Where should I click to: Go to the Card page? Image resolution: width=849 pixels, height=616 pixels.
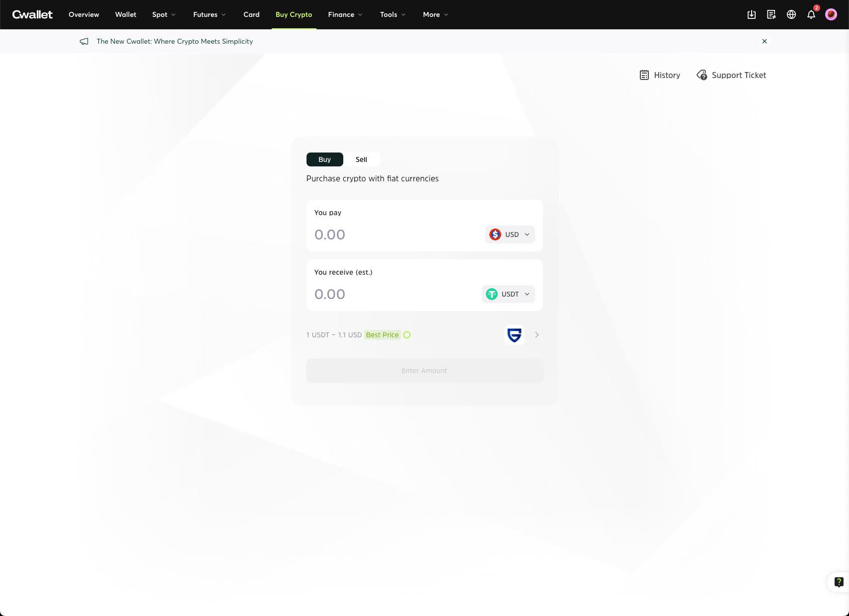click(x=251, y=14)
